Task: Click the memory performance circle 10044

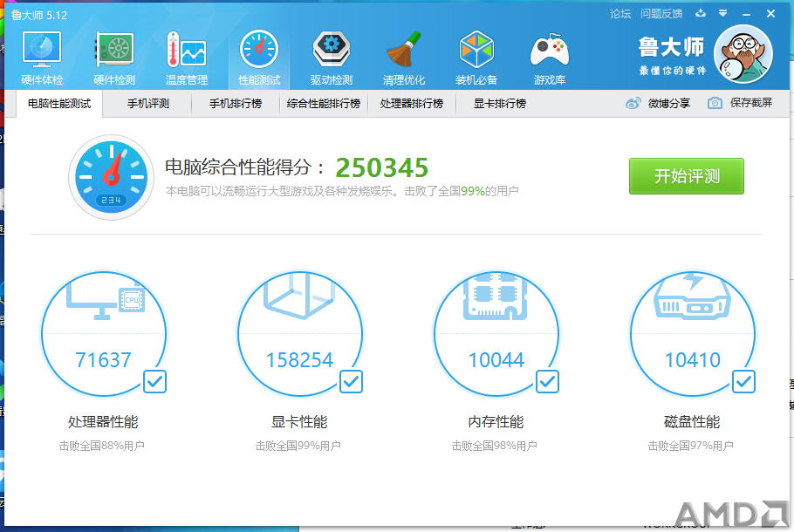Action: click(x=496, y=333)
